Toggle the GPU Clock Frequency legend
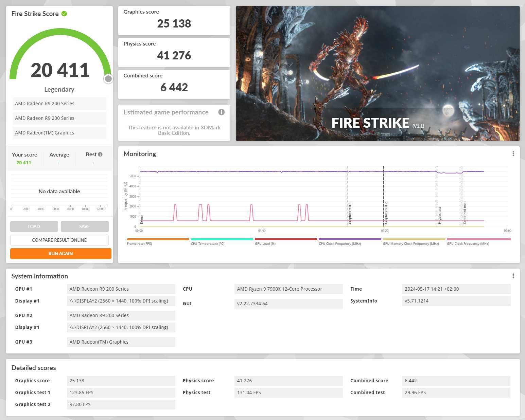525x420 pixels. tap(478, 242)
